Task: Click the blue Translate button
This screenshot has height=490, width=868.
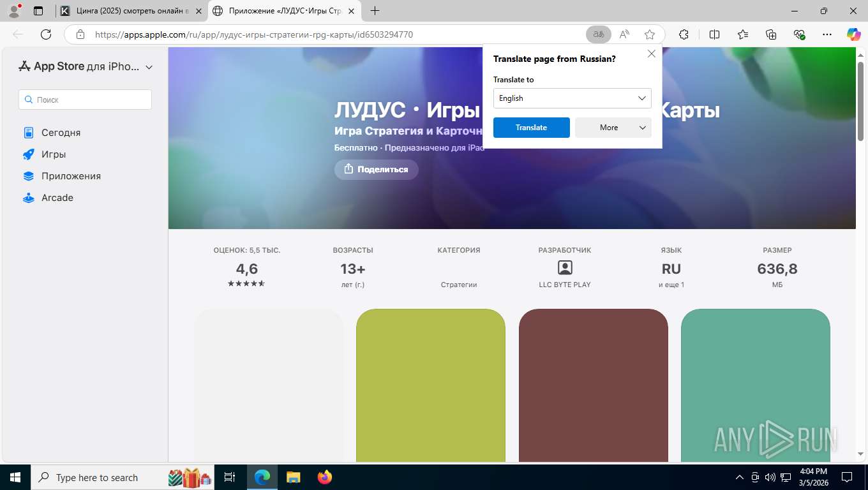Action: (532, 128)
